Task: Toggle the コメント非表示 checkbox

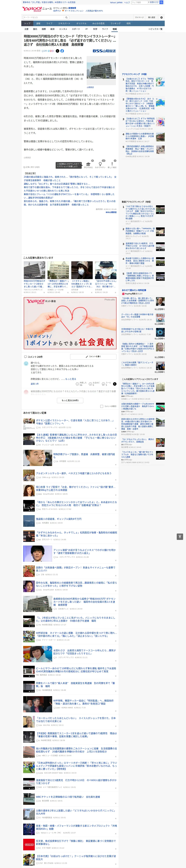Action: (x=102, y=406)
